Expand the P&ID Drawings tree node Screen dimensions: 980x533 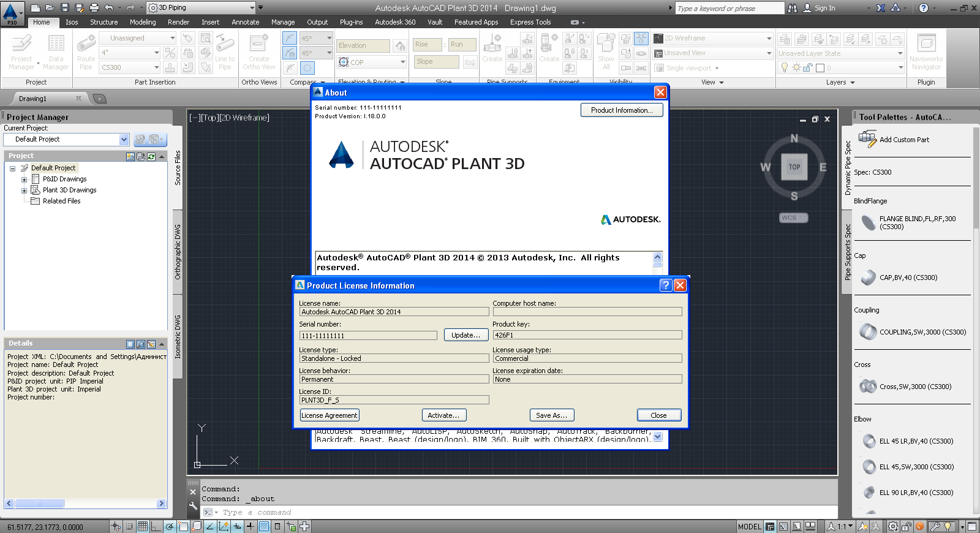click(24, 180)
